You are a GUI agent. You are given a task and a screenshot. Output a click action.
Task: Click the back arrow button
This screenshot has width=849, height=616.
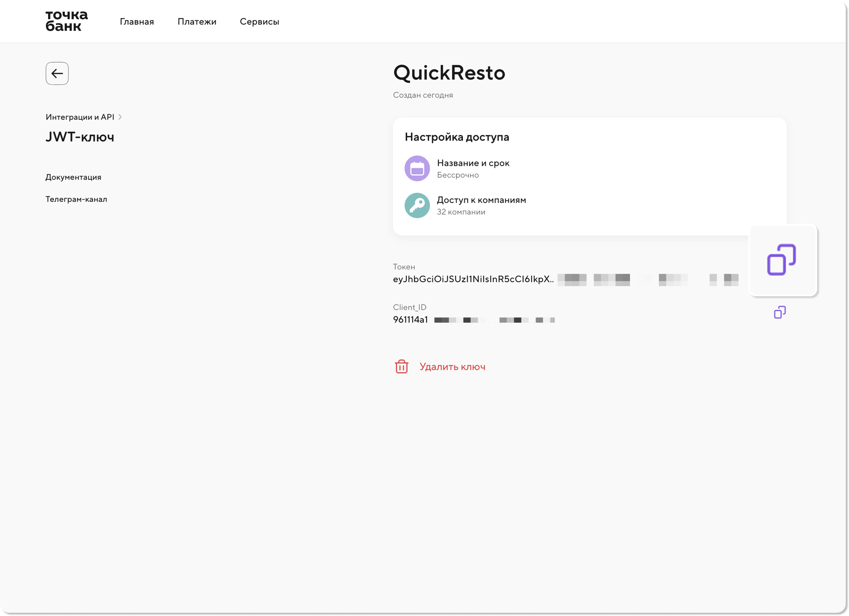coord(57,73)
